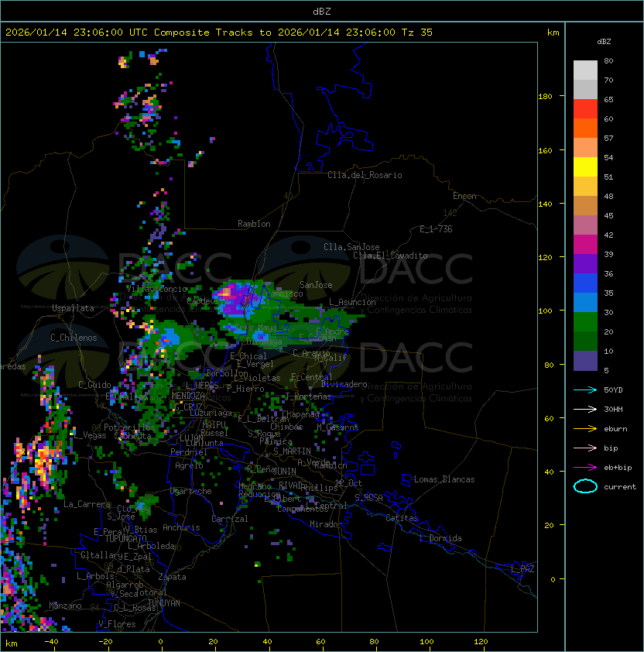This screenshot has height=652, width=644.
Task: Click the Carrizal map label
Action: 229,519
